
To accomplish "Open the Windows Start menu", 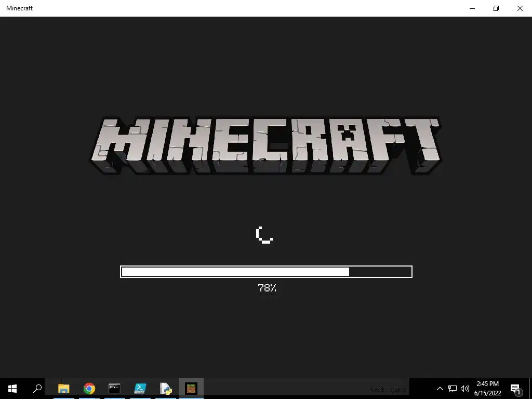I will 12,389.
